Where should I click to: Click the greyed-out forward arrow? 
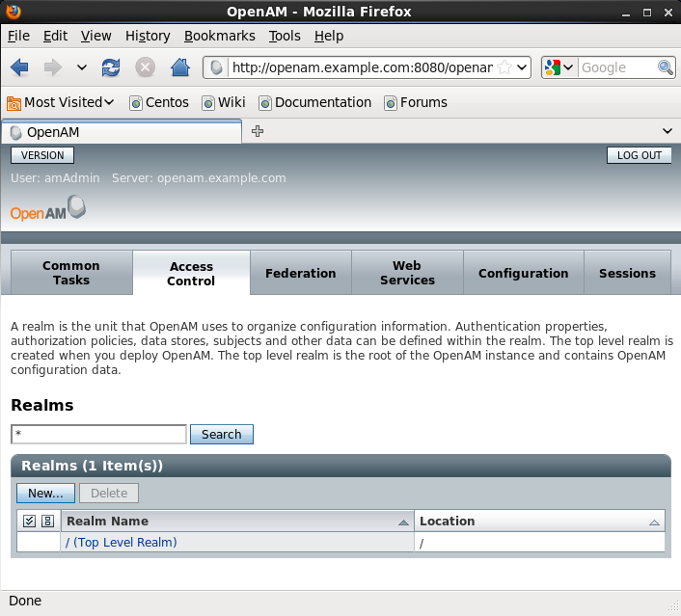point(52,67)
